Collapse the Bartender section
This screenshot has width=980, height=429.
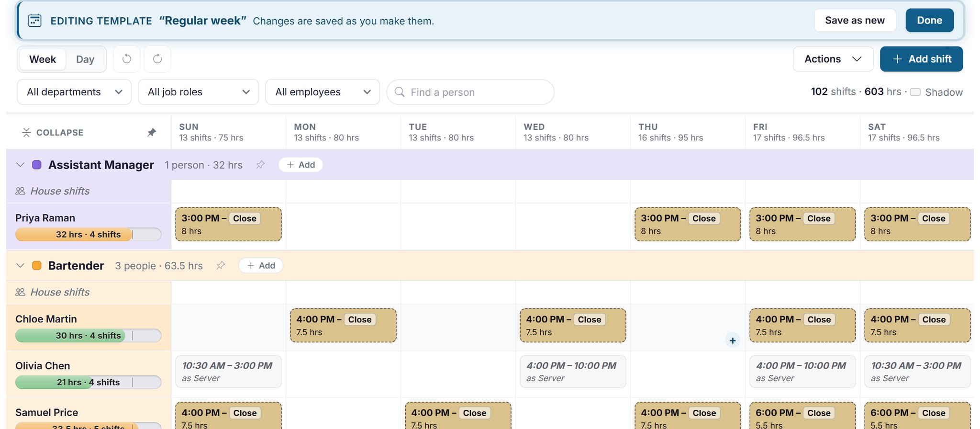click(20, 265)
